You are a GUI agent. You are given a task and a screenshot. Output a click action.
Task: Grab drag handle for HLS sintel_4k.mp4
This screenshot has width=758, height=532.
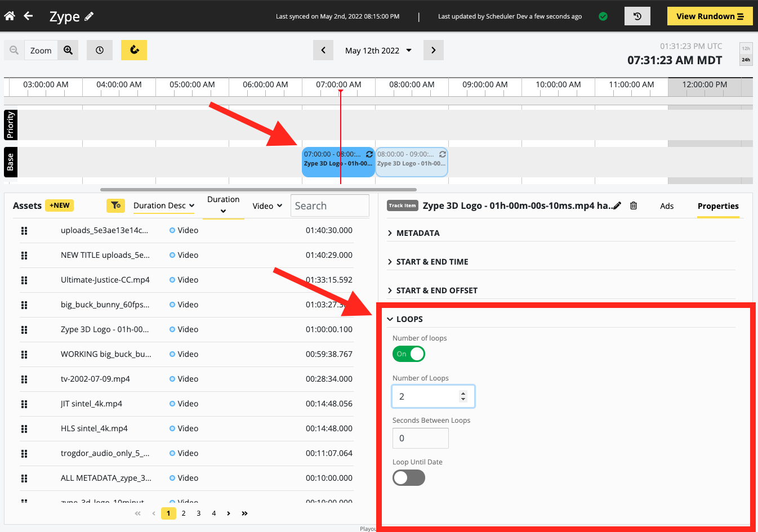[24, 429]
